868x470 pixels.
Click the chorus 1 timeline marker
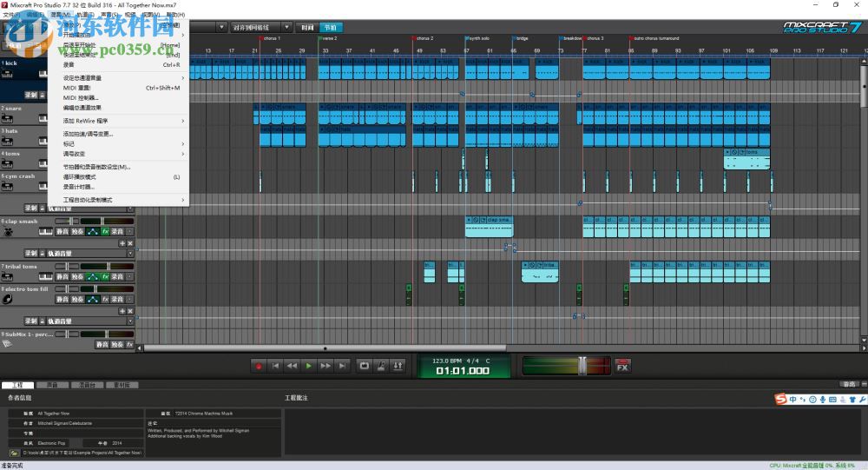270,38
